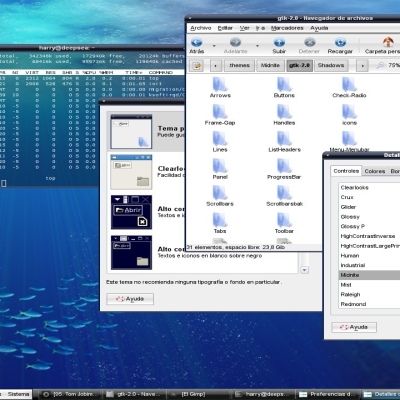Select the last Alto contraste theme thumbnail
400x400 pixels.
tap(131, 252)
